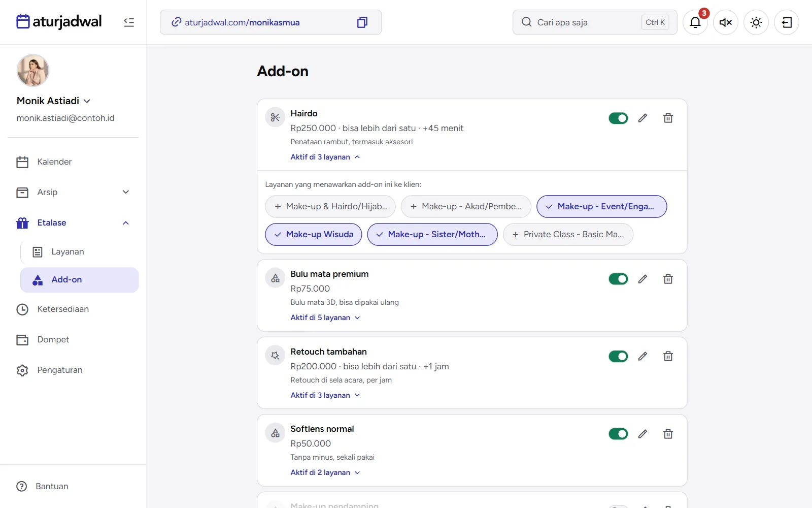
Task: Deselect the Make-up Wisuda service chip
Action: pyautogui.click(x=314, y=234)
